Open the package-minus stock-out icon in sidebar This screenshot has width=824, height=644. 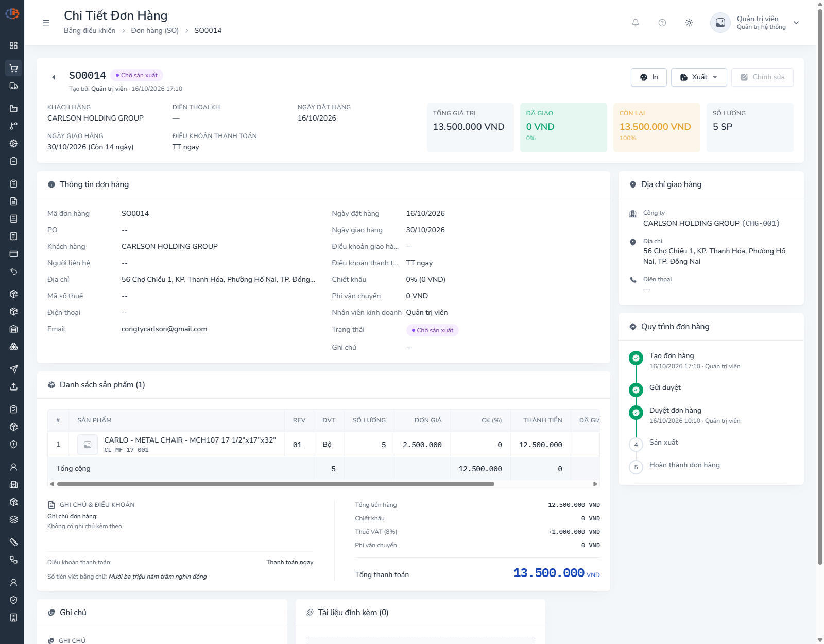13,311
